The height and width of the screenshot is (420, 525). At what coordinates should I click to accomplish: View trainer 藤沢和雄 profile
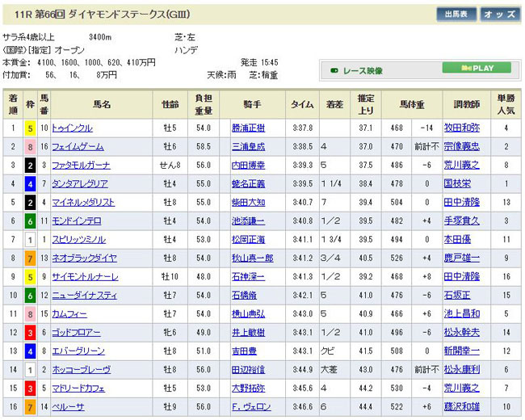(x=461, y=407)
